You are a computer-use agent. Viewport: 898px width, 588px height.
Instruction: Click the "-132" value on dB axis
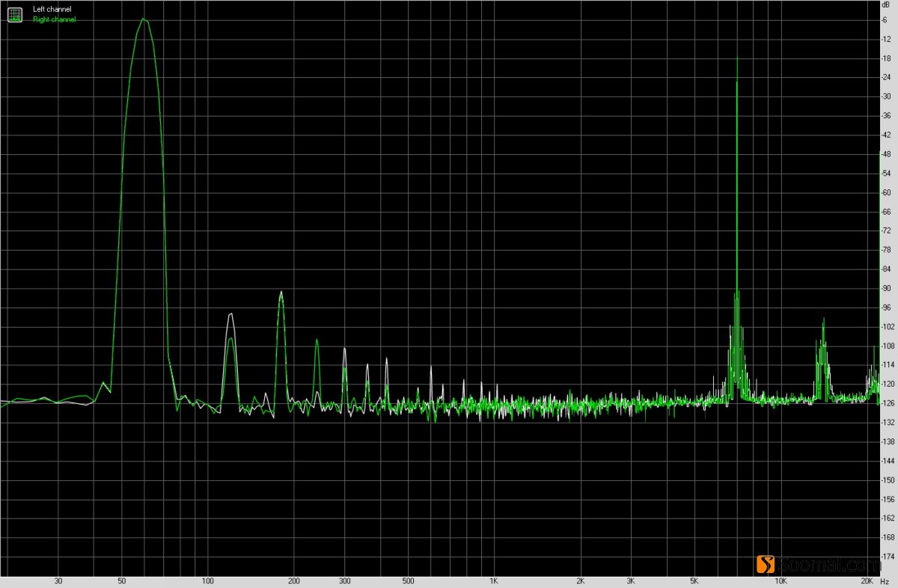(888, 423)
